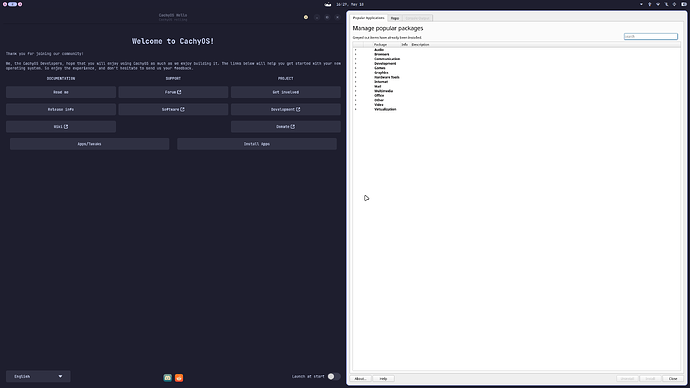Expand the Audio category

point(356,50)
